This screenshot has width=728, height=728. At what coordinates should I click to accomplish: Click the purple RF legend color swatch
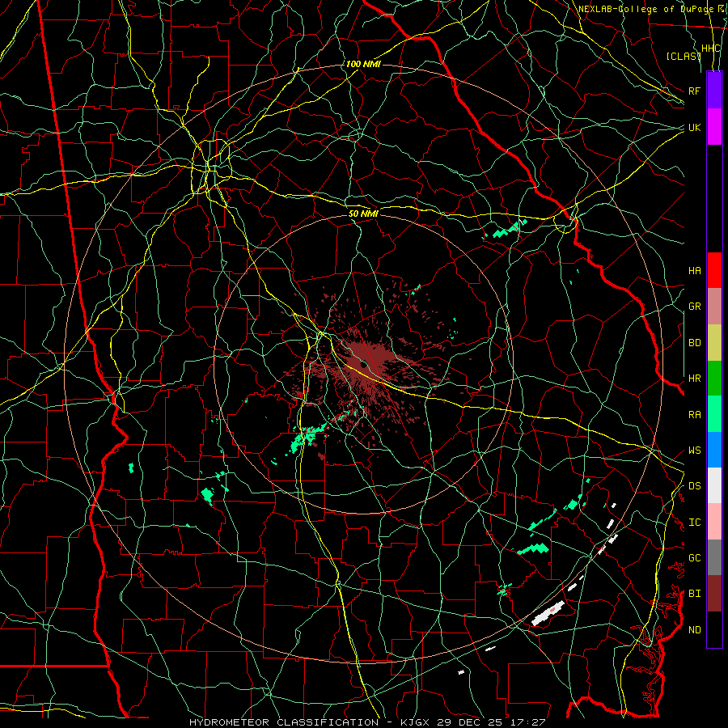[714, 91]
